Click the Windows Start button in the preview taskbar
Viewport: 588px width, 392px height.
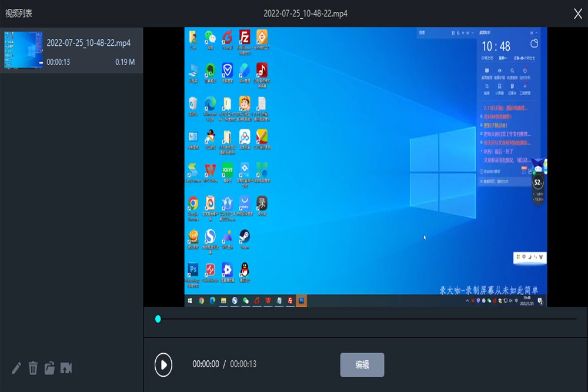[x=190, y=300]
